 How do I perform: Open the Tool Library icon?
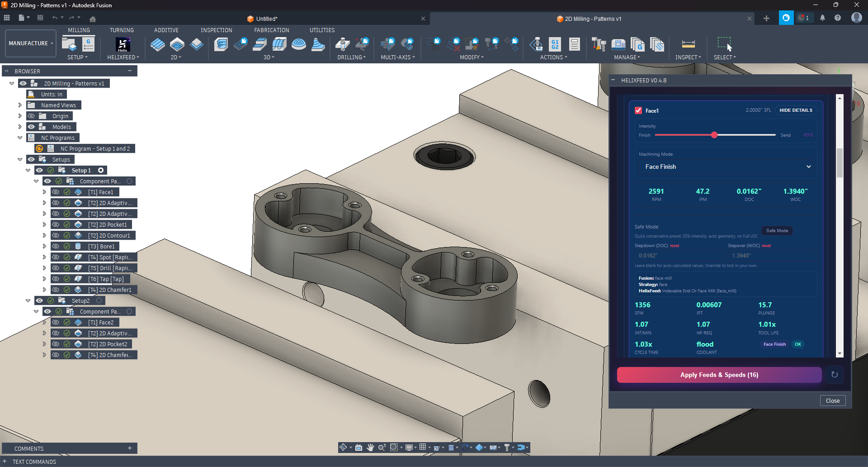pos(599,44)
